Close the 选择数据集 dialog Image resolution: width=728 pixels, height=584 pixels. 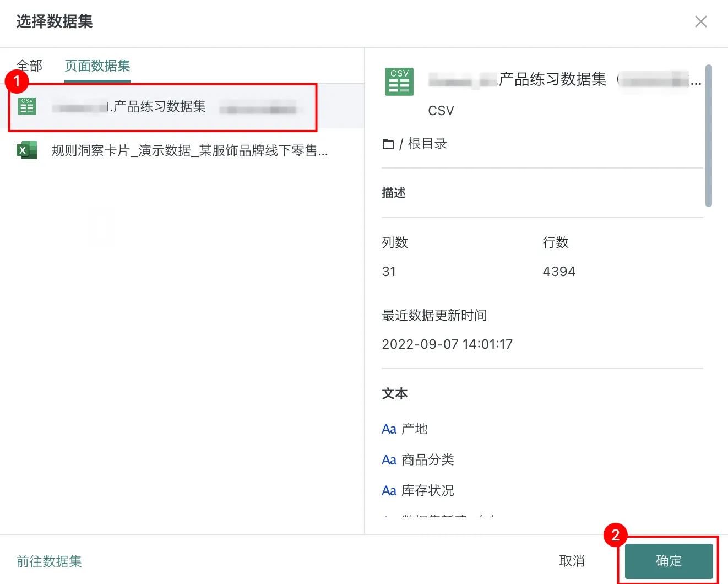tap(700, 21)
